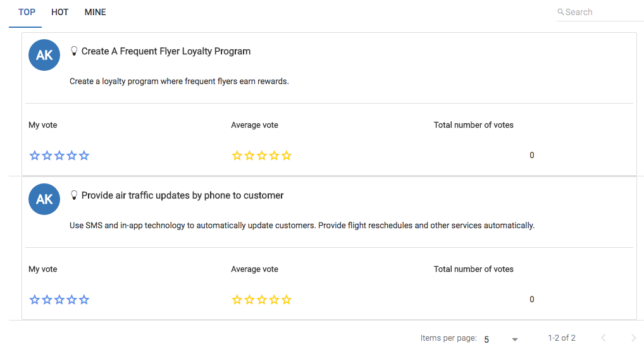The image size is (644, 349).
Task: Go to the next page of ideas
Action: coord(634,338)
